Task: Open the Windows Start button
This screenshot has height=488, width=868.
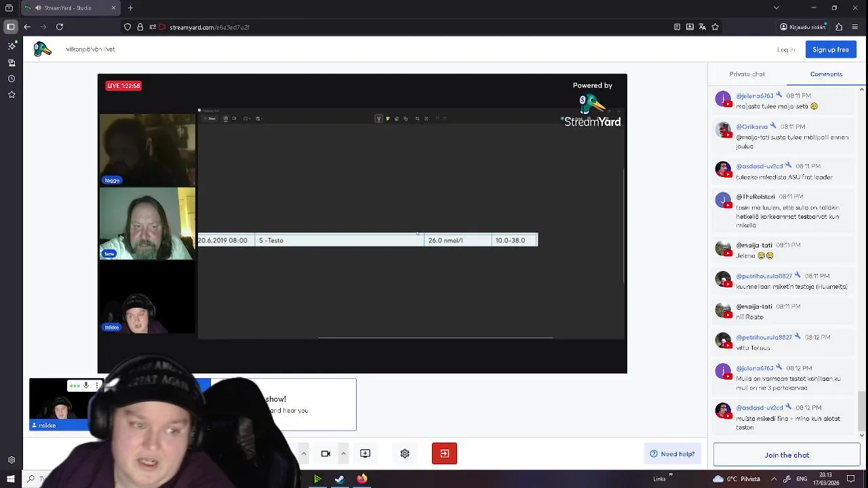Action: tap(10, 479)
